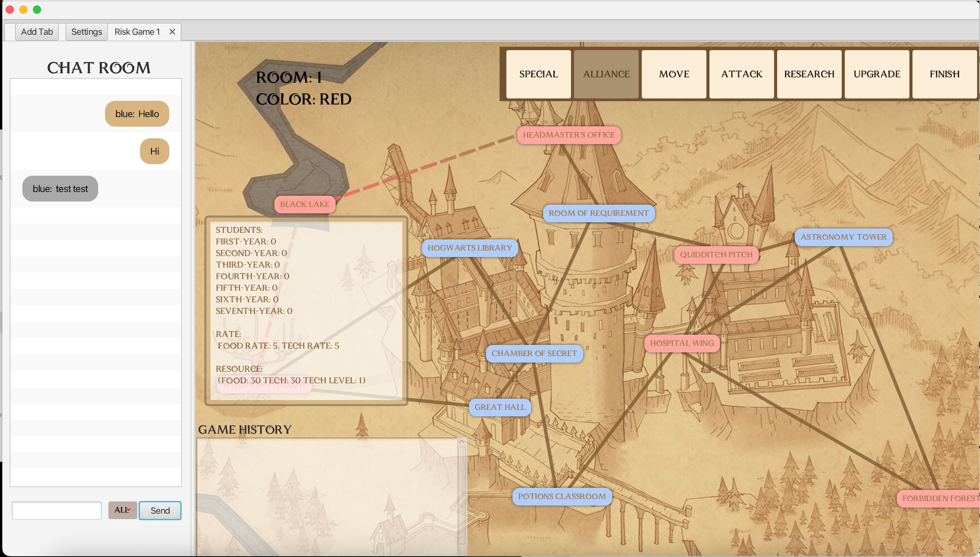
Task: Click the green macOS zoom window button
Action: pyautogui.click(x=37, y=10)
